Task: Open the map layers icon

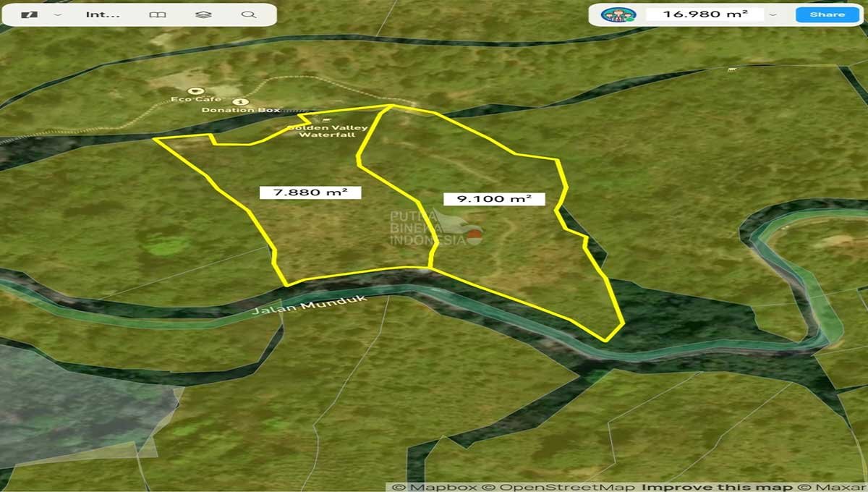Action: [x=203, y=13]
